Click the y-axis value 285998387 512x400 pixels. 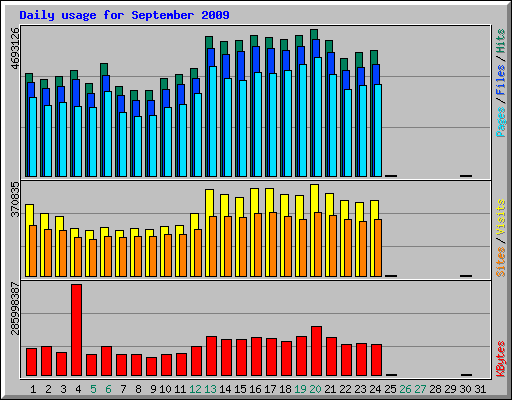coord(15,308)
